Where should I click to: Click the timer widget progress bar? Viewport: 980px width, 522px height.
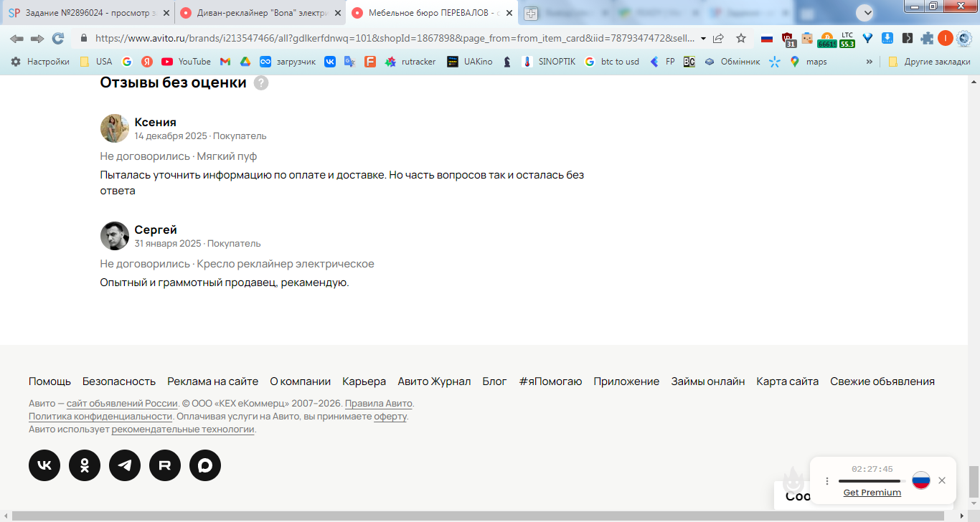(x=871, y=481)
